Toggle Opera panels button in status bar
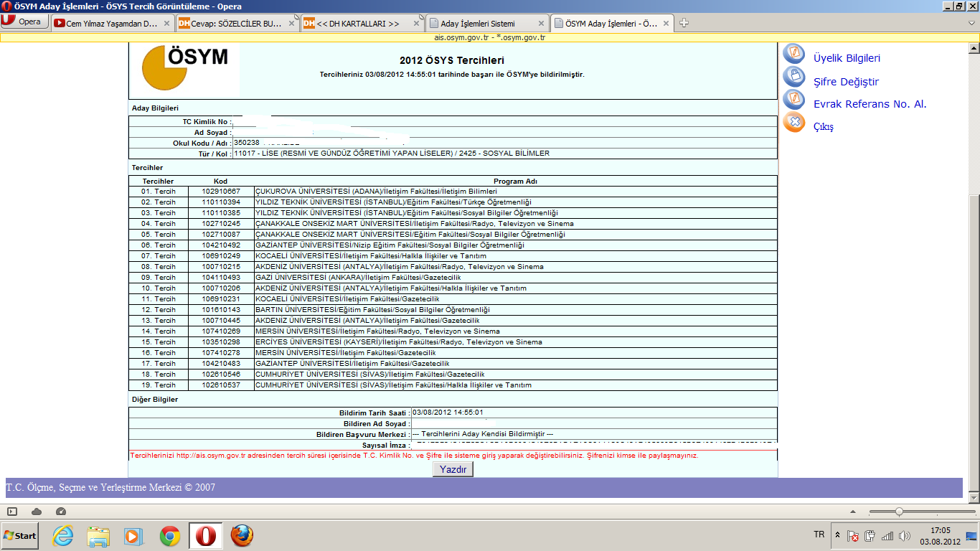The height and width of the screenshot is (551, 980). 12,512
